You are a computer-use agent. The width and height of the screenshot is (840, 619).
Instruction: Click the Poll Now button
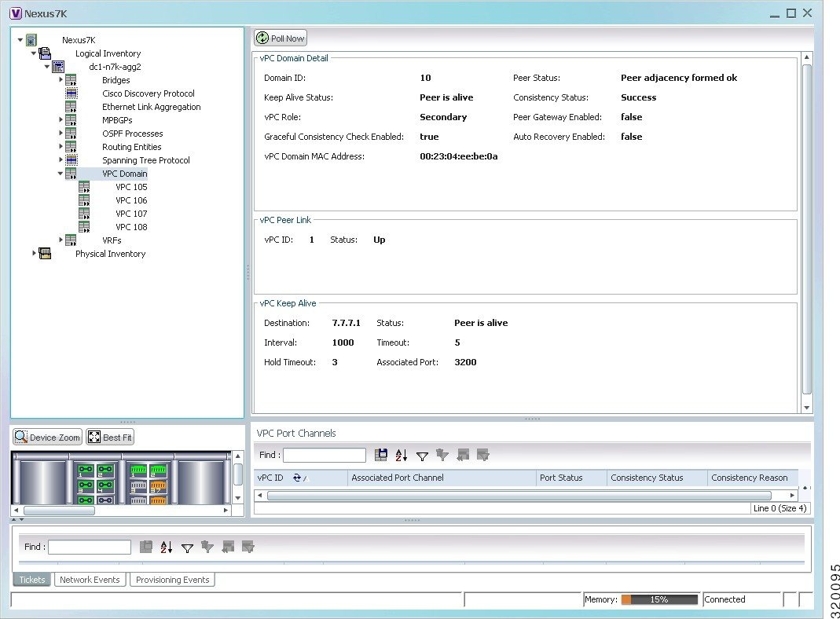click(281, 38)
